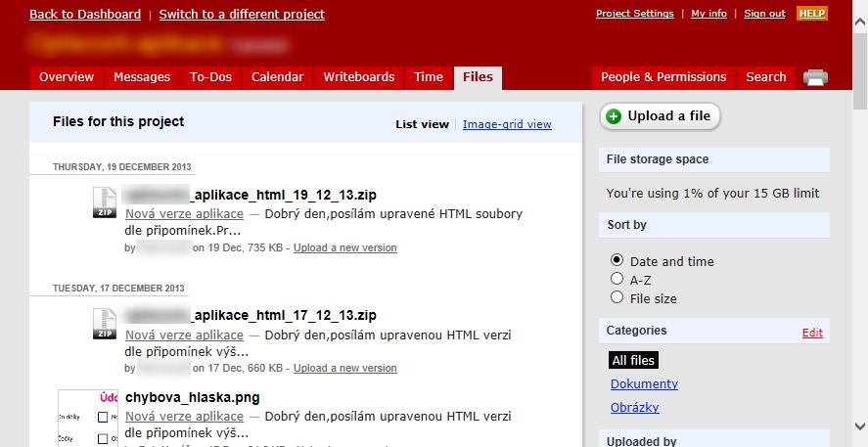The height and width of the screenshot is (447, 868).
Task: Open the Messages tab
Action: tap(142, 77)
